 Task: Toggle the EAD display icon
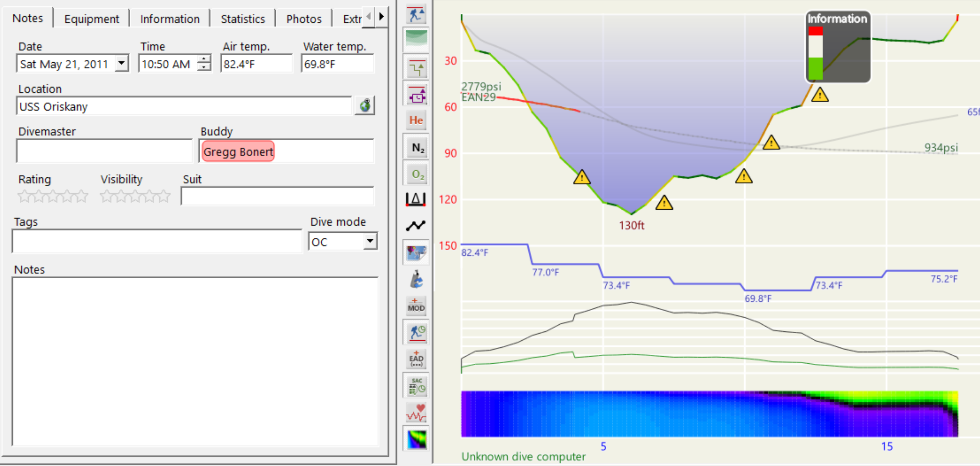click(416, 359)
